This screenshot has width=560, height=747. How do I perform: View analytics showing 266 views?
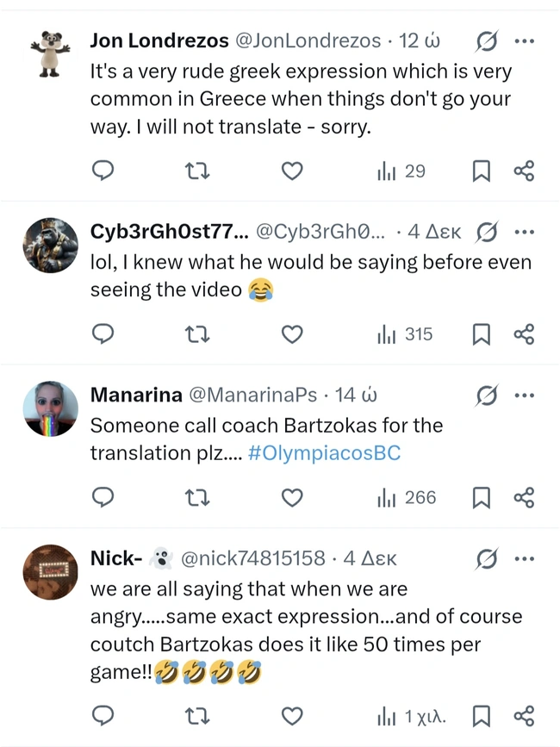pyautogui.click(x=407, y=498)
